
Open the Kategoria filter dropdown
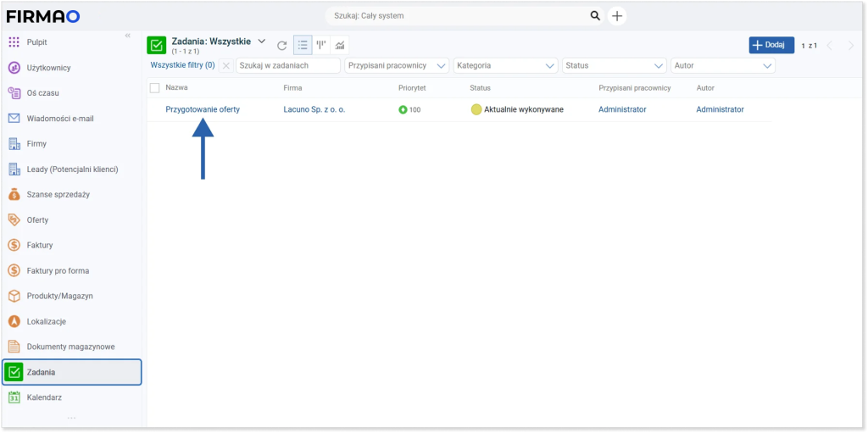[x=505, y=65]
